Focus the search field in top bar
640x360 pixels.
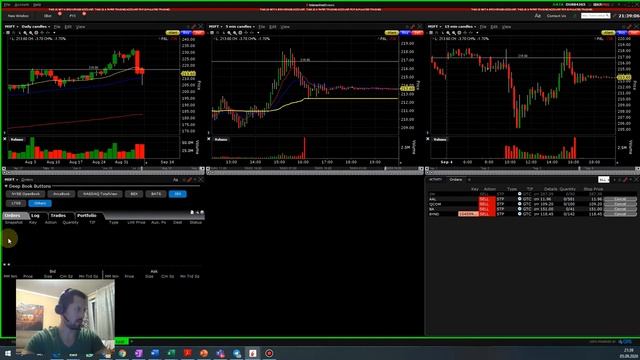(596, 16)
